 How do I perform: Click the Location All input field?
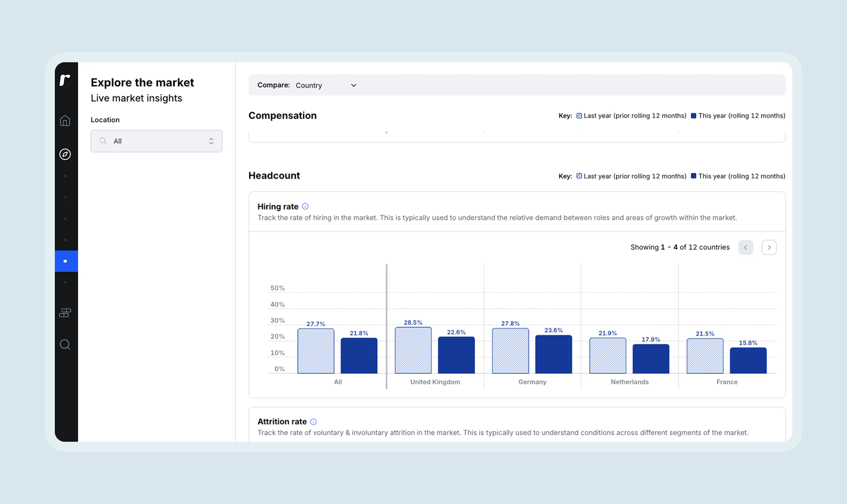tap(156, 141)
